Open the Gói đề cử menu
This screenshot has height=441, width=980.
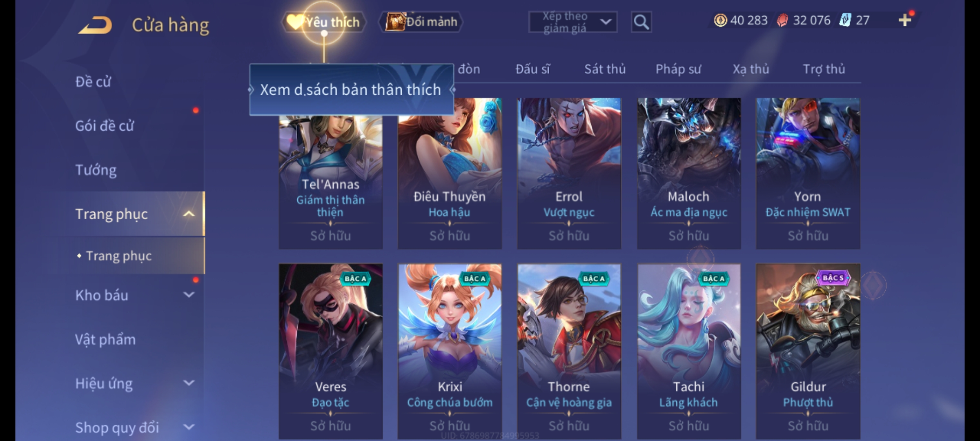point(105,125)
